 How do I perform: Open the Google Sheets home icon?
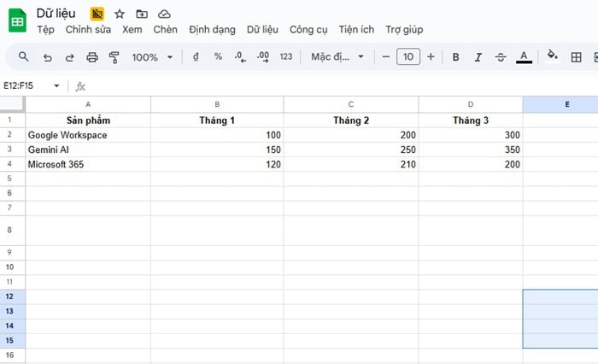click(17, 21)
